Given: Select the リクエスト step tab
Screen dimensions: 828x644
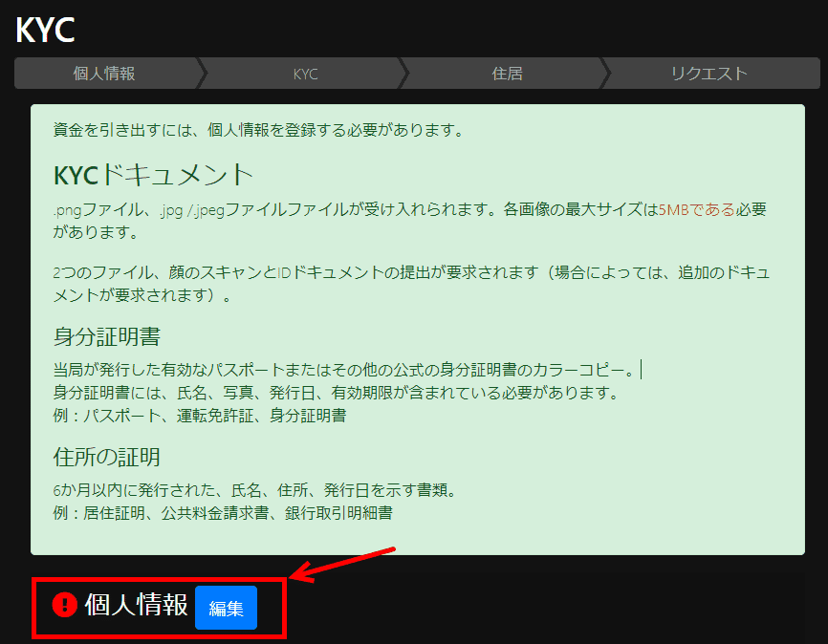Looking at the screenshot, I should pyautogui.click(x=709, y=74).
